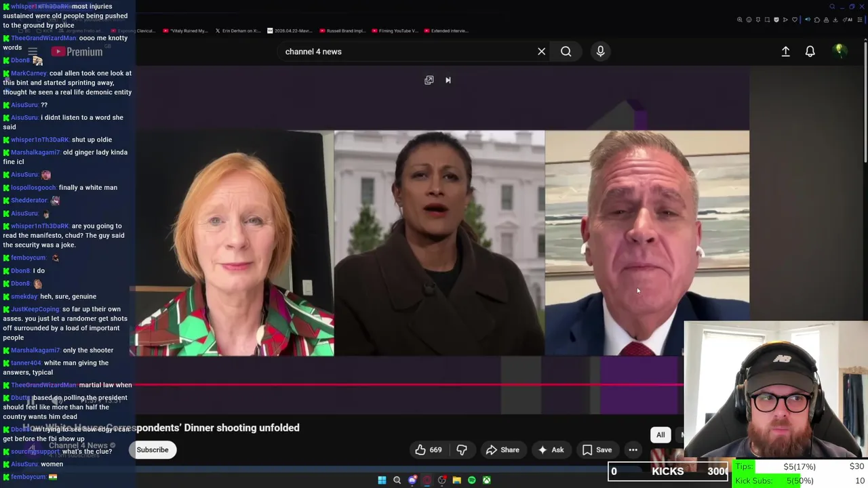Open the more actions three-dot menu
868x488 pixels.
633,450
